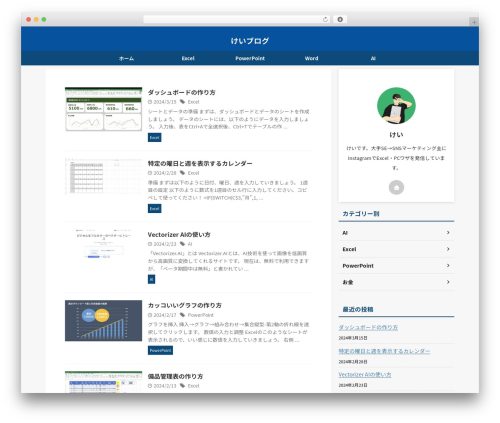Screen dimensions: 500x423
Task: Click the tag icon next to 2024/3/15
Action: click(x=182, y=102)
